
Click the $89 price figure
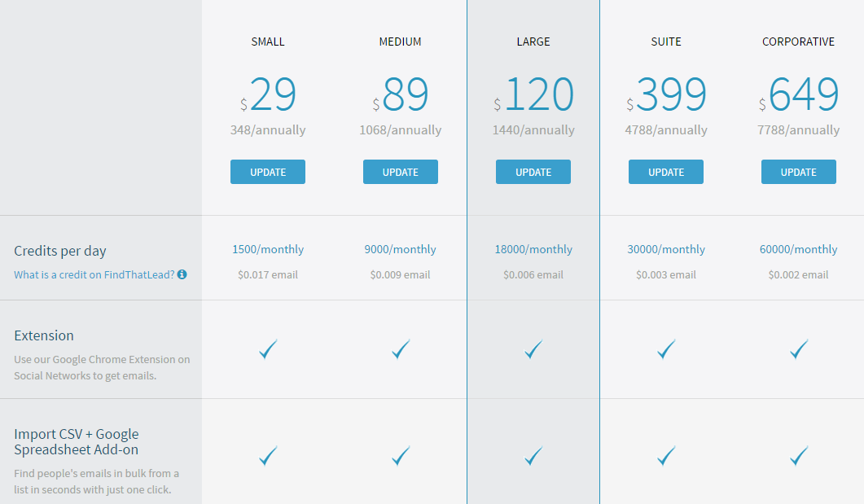[401, 94]
